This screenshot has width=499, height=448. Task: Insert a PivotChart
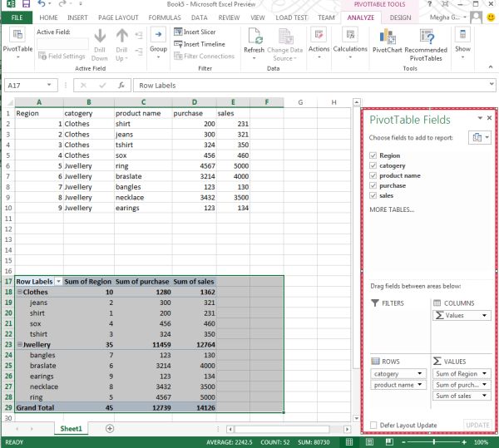pyautogui.click(x=388, y=41)
